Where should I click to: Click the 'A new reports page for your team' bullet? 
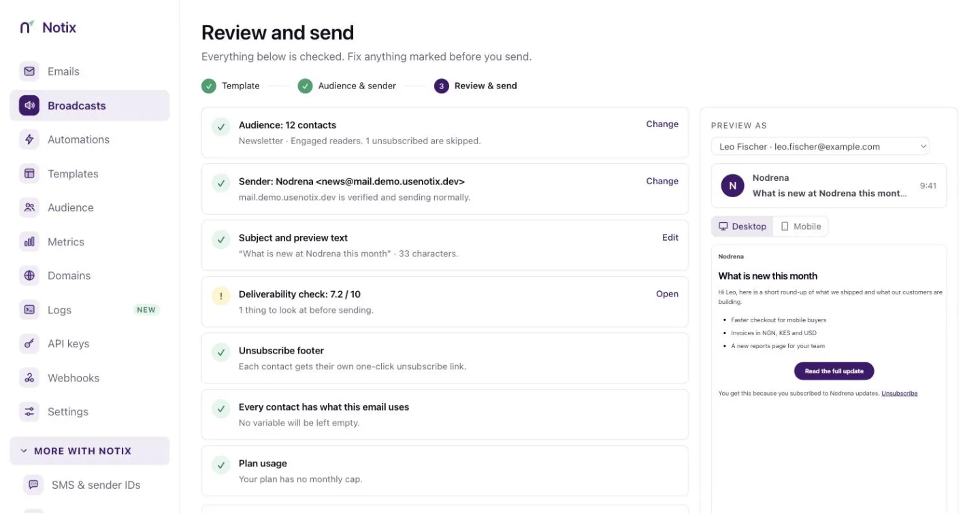tap(778, 346)
